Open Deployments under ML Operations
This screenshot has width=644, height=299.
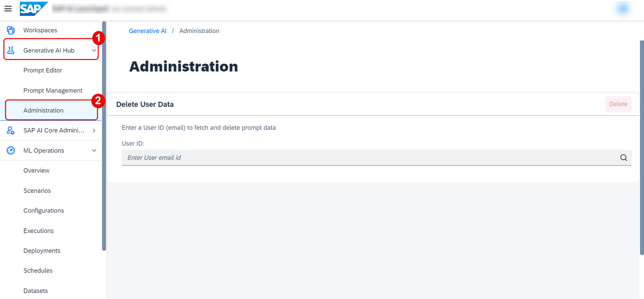(42, 251)
